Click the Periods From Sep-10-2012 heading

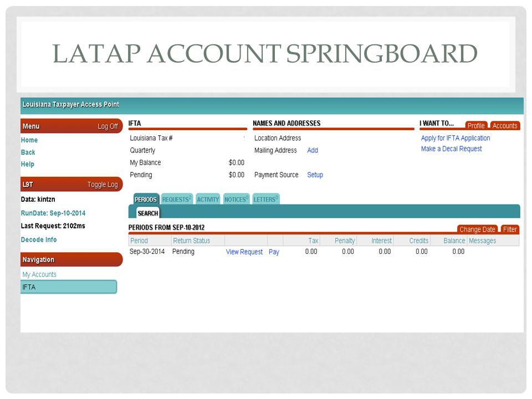point(166,227)
